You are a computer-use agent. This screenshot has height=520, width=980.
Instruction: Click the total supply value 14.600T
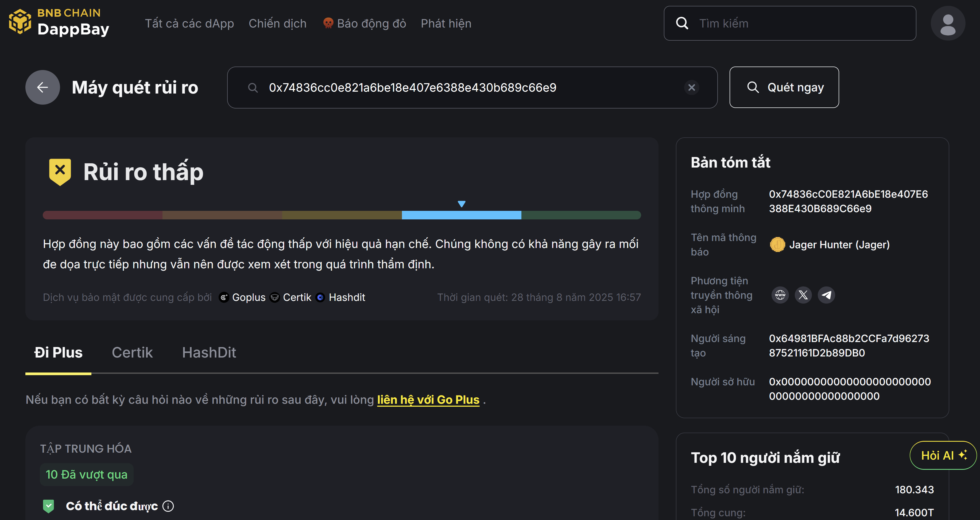click(914, 513)
